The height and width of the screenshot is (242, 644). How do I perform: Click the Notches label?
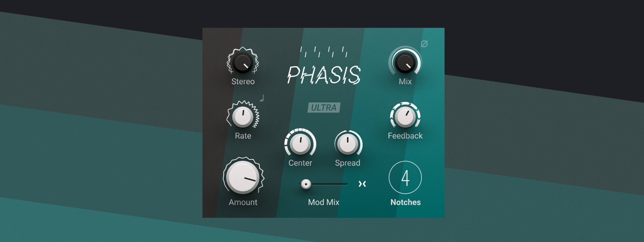[x=405, y=202]
